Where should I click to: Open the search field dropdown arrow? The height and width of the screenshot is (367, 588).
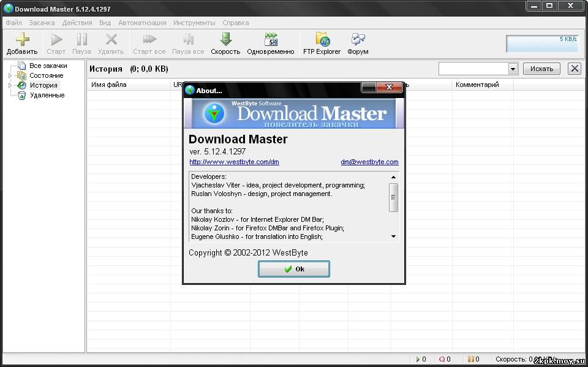pos(513,69)
